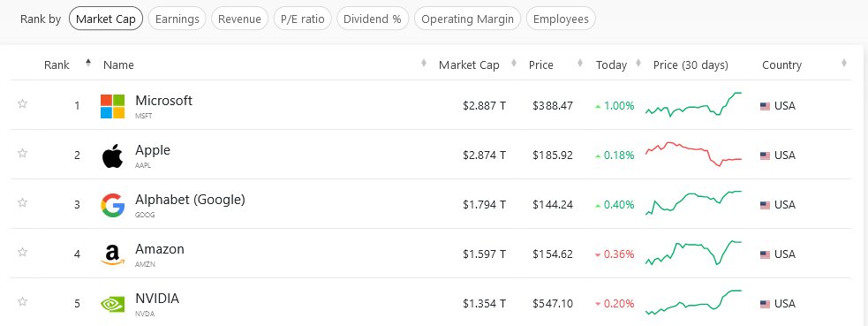
Task: Click Microsoft's 30-day price chart
Action: [694, 104]
